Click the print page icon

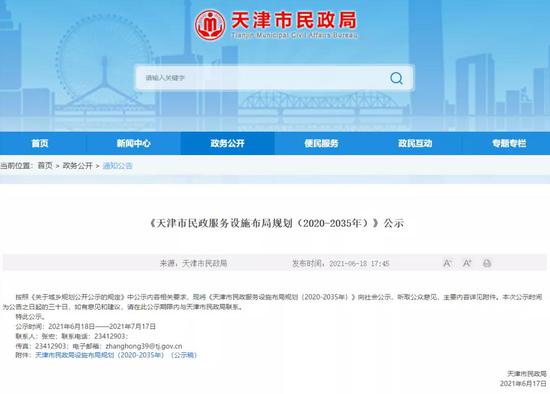487,263
